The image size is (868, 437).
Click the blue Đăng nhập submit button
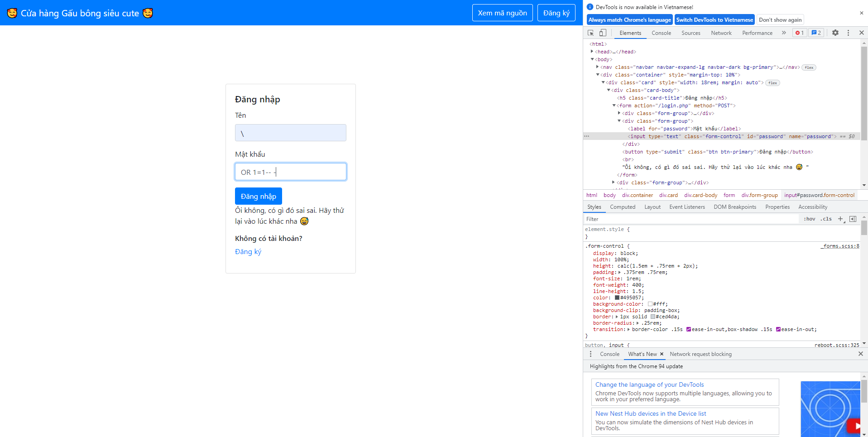pyautogui.click(x=258, y=196)
